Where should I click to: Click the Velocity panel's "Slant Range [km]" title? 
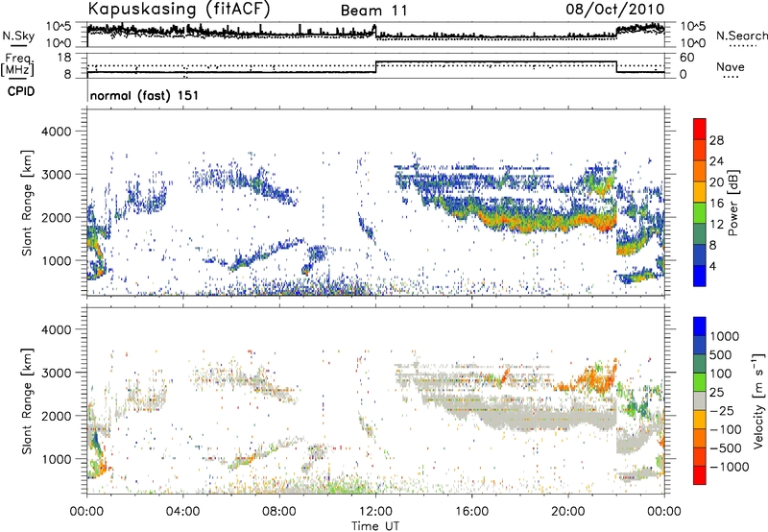27,401
